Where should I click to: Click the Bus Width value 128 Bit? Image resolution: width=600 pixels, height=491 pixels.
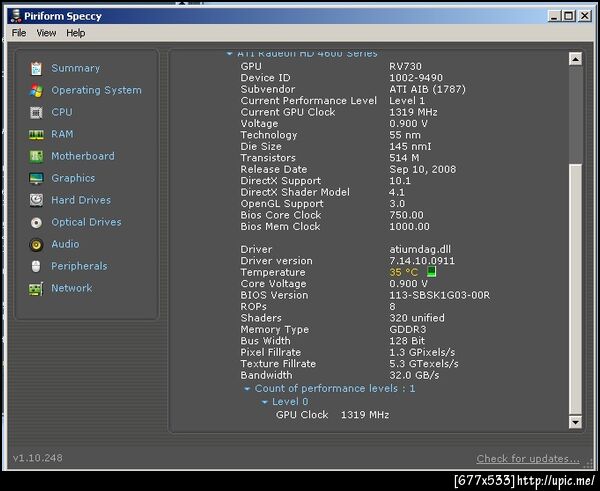[x=407, y=341]
